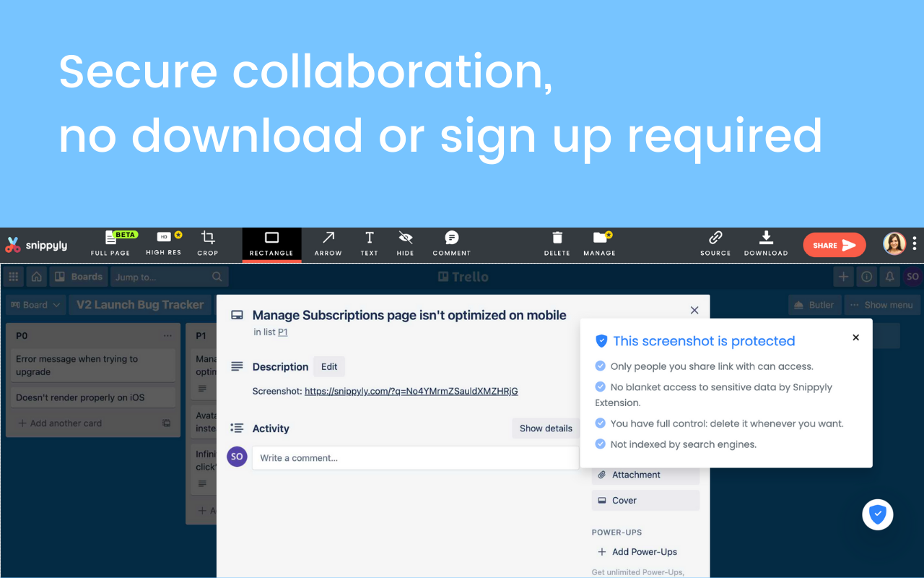Click the Snippyly logo
The height and width of the screenshot is (578, 924).
(x=36, y=245)
